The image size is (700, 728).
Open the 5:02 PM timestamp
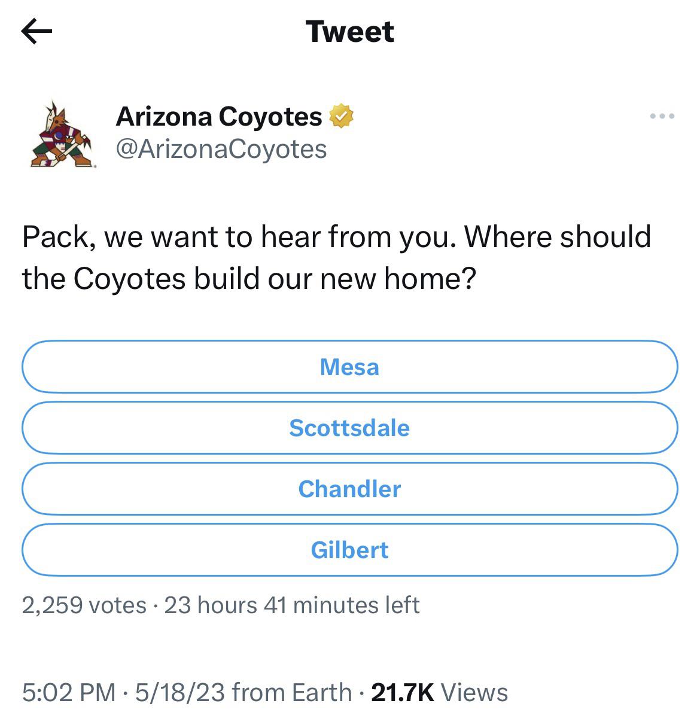pos(69,693)
